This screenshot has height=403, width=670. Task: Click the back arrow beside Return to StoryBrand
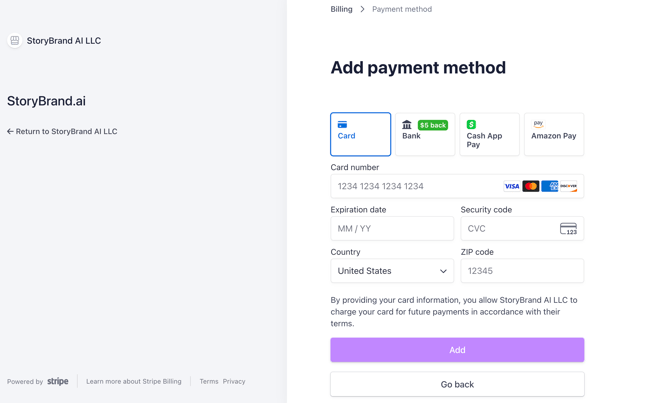pyautogui.click(x=10, y=131)
